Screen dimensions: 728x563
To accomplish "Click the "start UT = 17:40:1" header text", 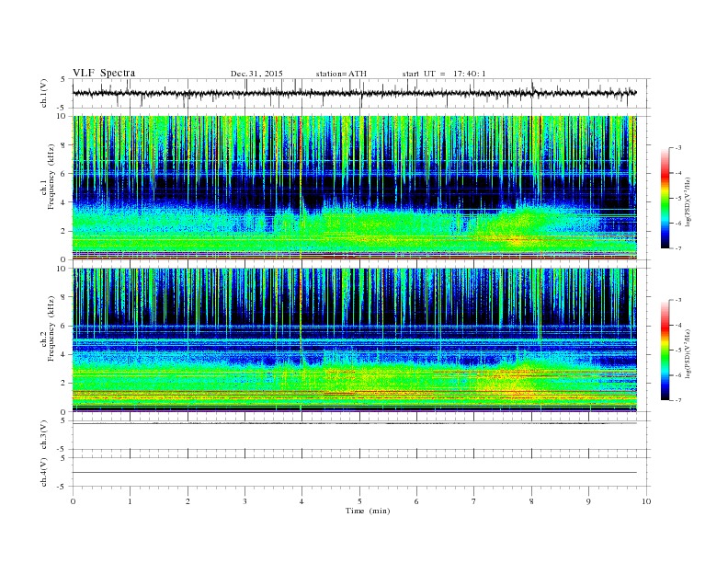I will coord(444,74).
